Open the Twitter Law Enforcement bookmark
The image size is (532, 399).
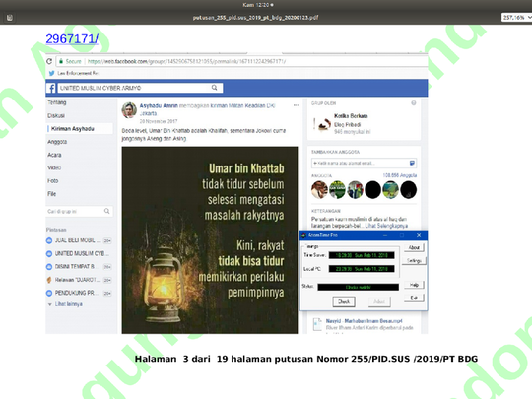point(74,73)
